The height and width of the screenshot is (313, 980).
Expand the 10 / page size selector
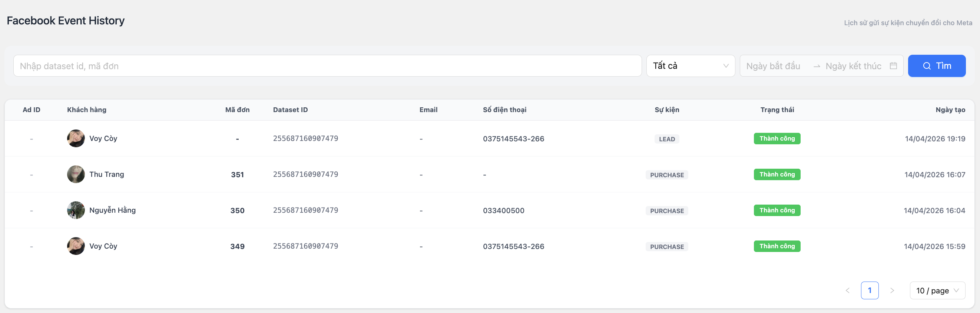pyautogui.click(x=937, y=290)
